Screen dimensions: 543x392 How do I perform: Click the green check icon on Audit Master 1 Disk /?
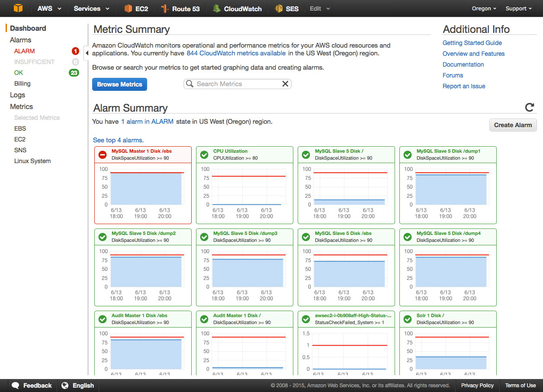(x=204, y=319)
